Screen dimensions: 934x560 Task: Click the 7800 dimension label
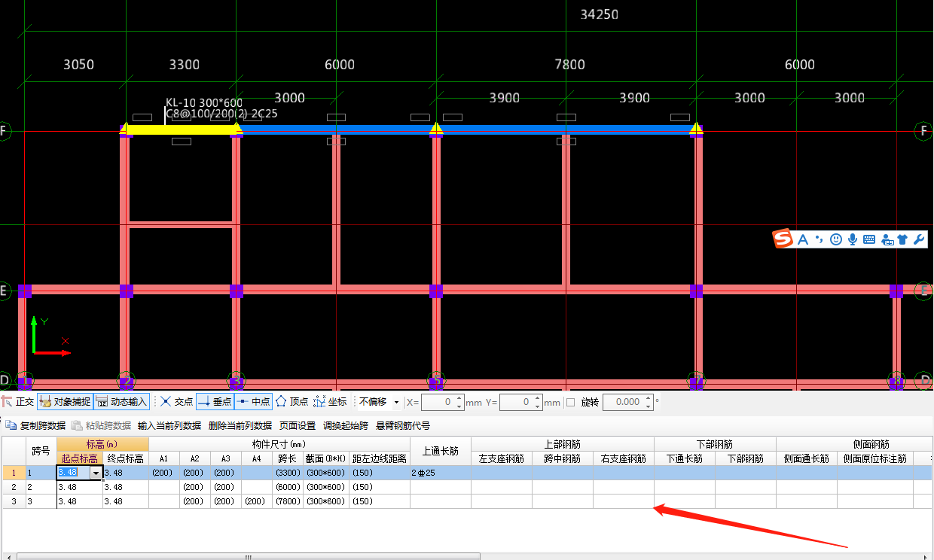pos(569,65)
